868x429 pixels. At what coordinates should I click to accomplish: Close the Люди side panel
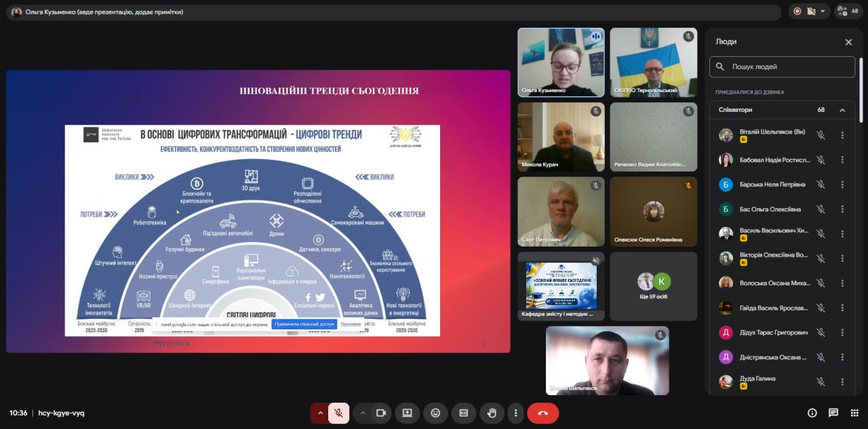click(x=848, y=42)
